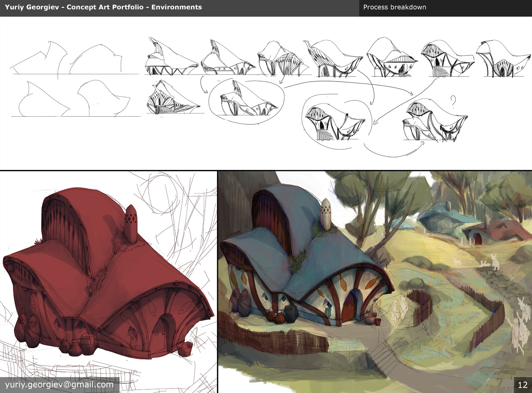This screenshot has width=532, height=393.
Task: Click the question mark beside the last sketch
Action: (x=453, y=101)
